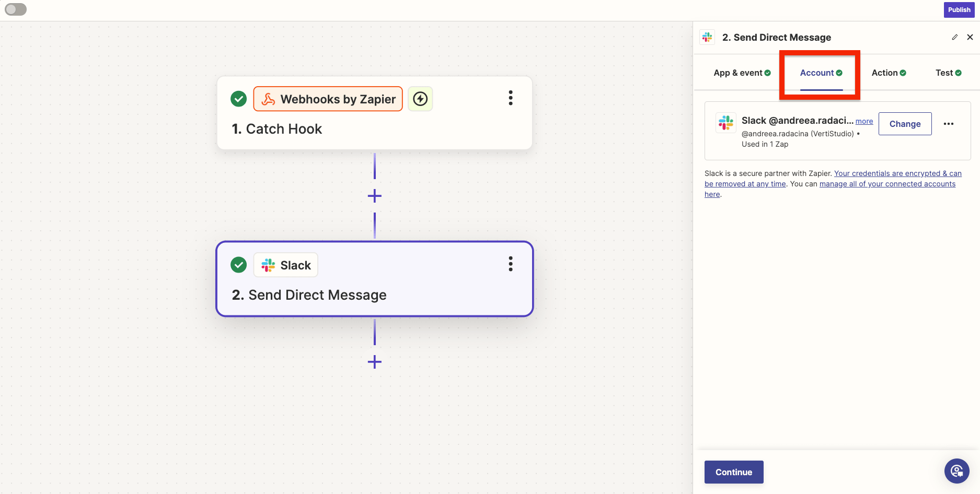Open Slack step kebab menu
Viewport: 980px width, 494px height.
tap(510, 264)
